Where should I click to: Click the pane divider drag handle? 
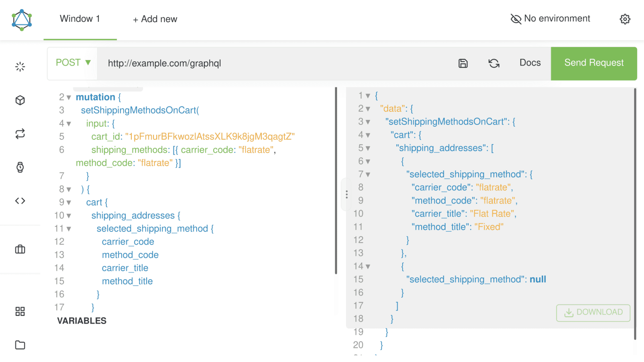coord(346,195)
